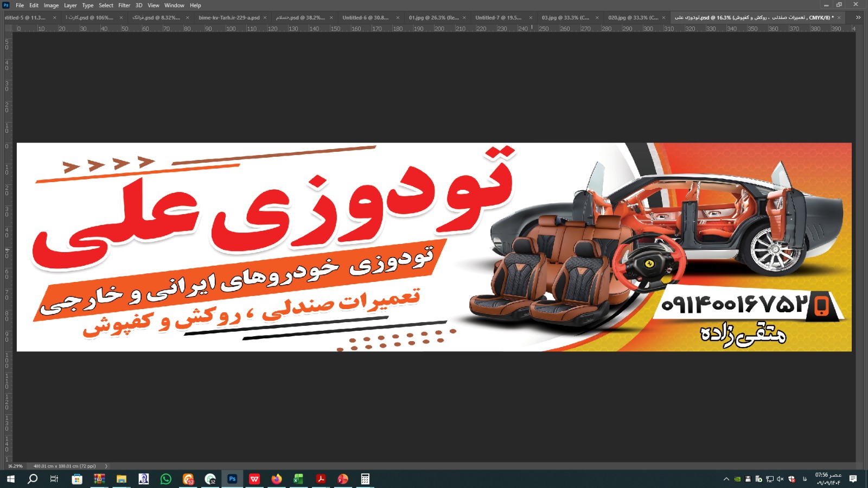Screen dimensions: 868x488
Task: Expand the hidden document tabs list
Action: click(858, 17)
